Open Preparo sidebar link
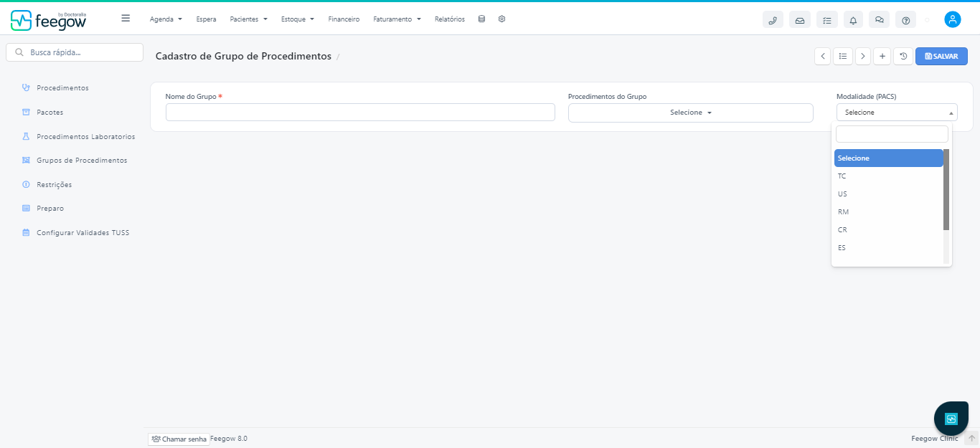Screen dimensions: 980x448 pyautogui.click(x=50, y=208)
